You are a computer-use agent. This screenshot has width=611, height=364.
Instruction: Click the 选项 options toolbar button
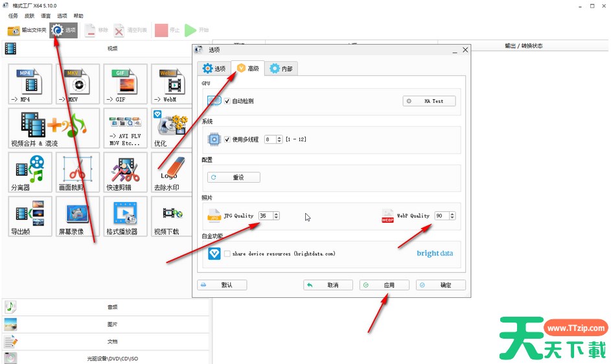click(x=63, y=30)
